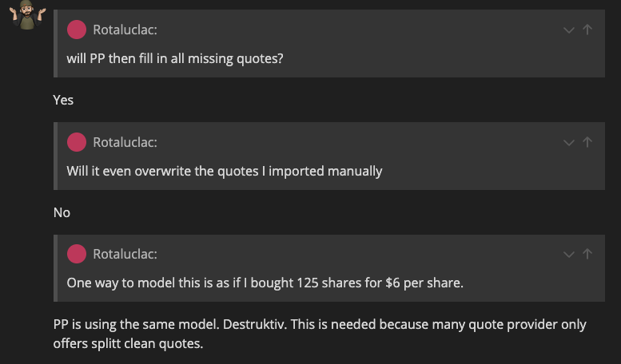Image resolution: width=621 pixels, height=364 pixels.
Task: Open Rotaluclac's name in the second quote
Action: point(125,142)
